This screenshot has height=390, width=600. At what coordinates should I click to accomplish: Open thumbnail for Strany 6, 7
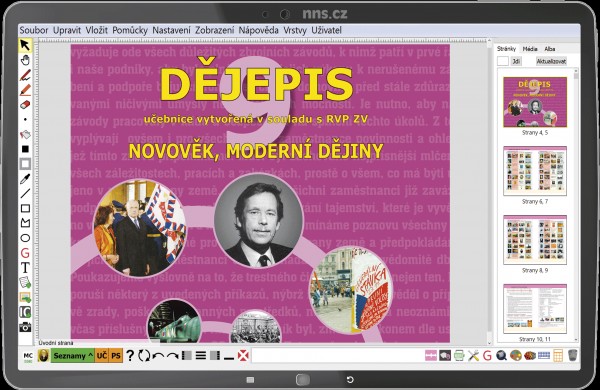click(535, 171)
